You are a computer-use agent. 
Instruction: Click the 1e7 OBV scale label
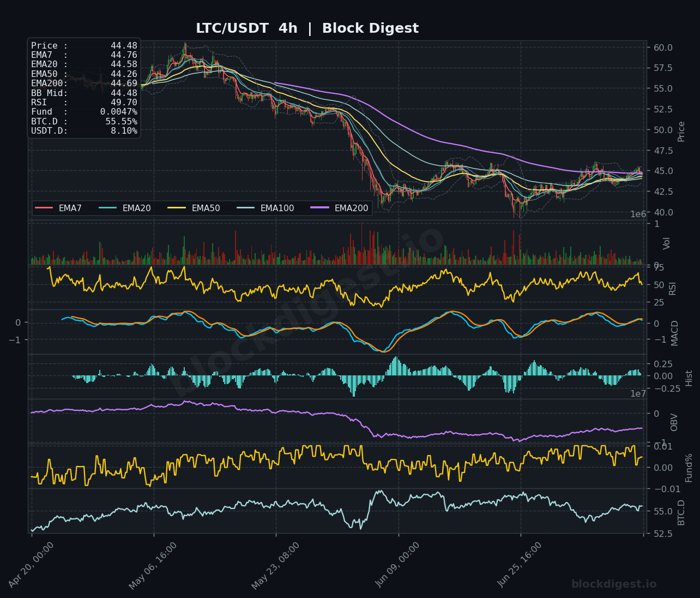(638, 394)
